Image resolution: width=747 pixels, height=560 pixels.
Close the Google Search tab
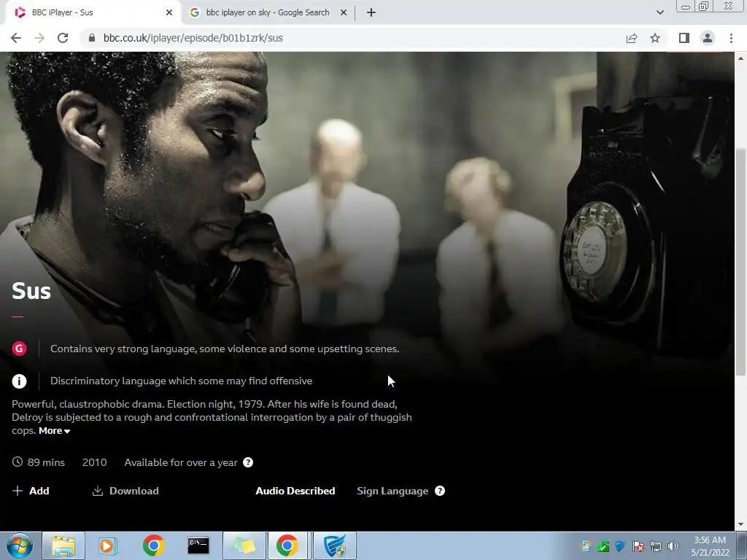click(x=344, y=13)
